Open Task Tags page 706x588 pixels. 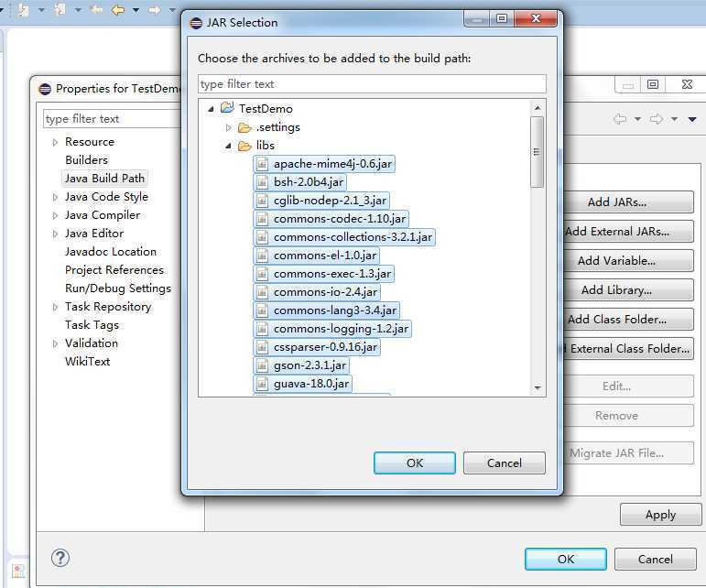pyautogui.click(x=92, y=325)
